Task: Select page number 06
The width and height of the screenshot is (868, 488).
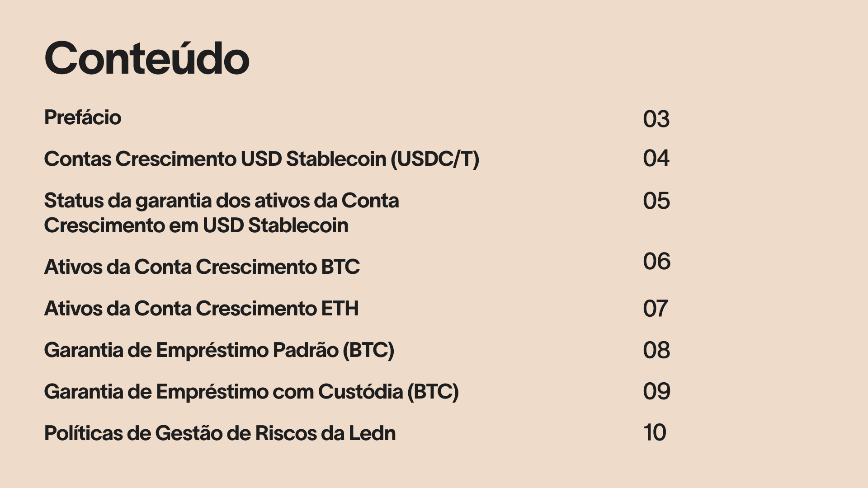Action: [x=657, y=262]
